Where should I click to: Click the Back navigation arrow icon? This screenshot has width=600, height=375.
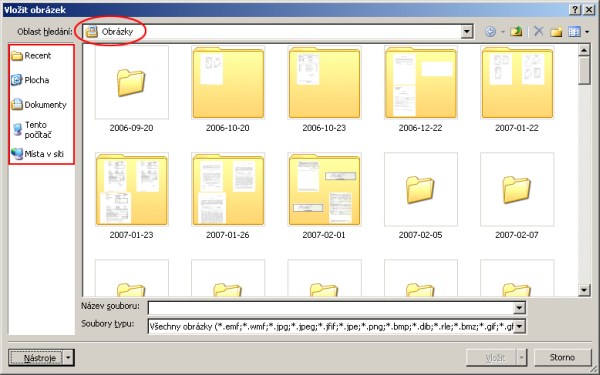tap(490, 31)
